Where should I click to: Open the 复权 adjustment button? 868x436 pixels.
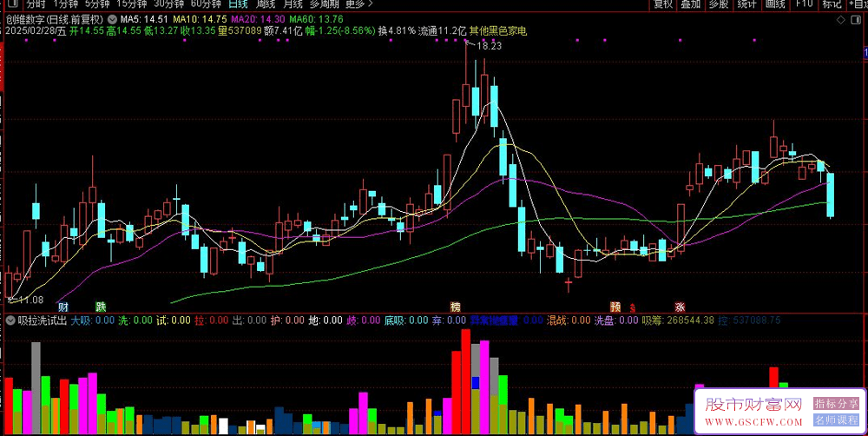pos(662,3)
